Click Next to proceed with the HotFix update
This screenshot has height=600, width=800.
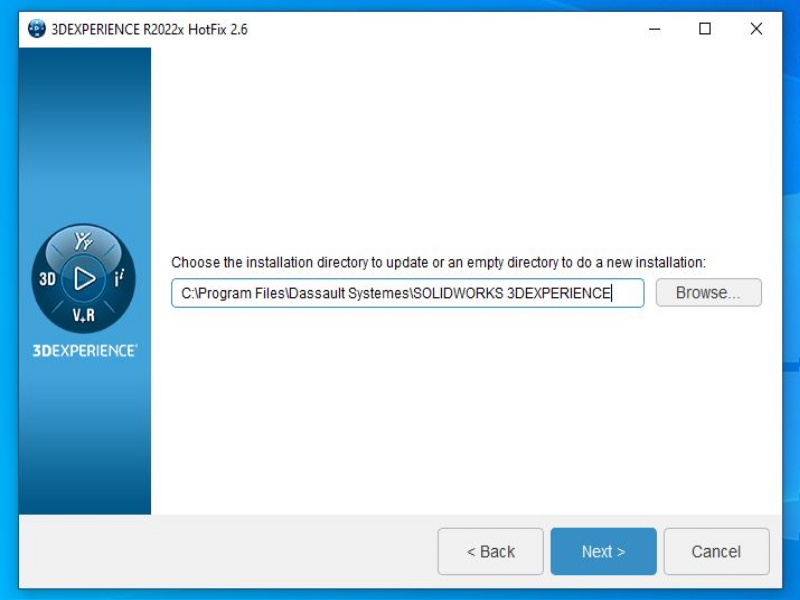pyautogui.click(x=603, y=551)
